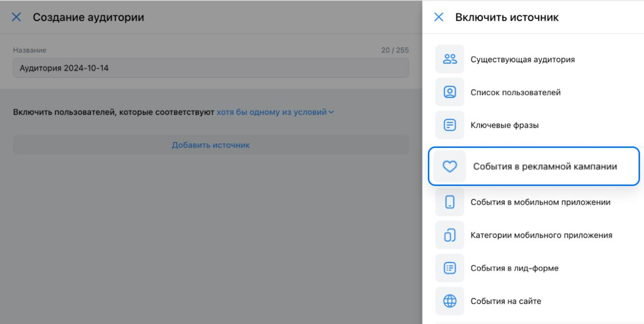This screenshot has height=324, width=644.
Task: Click the Включить источник heading
Action: click(x=507, y=17)
